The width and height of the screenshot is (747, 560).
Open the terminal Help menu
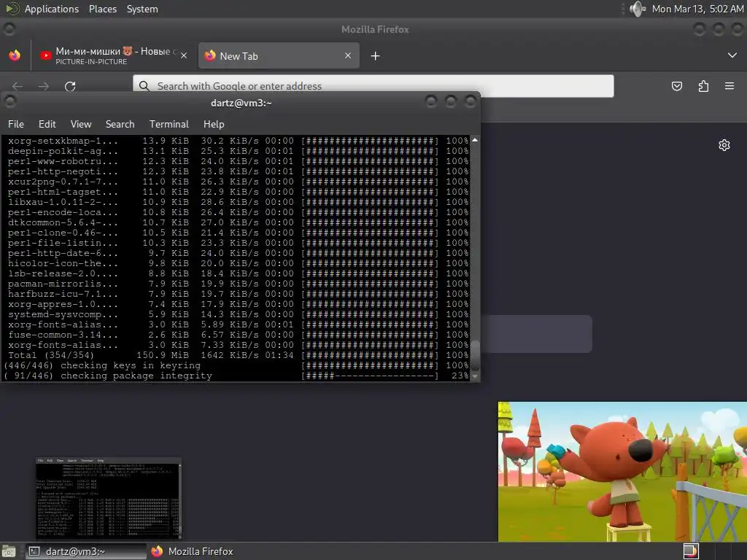pyautogui.click(x=214, y=124)
